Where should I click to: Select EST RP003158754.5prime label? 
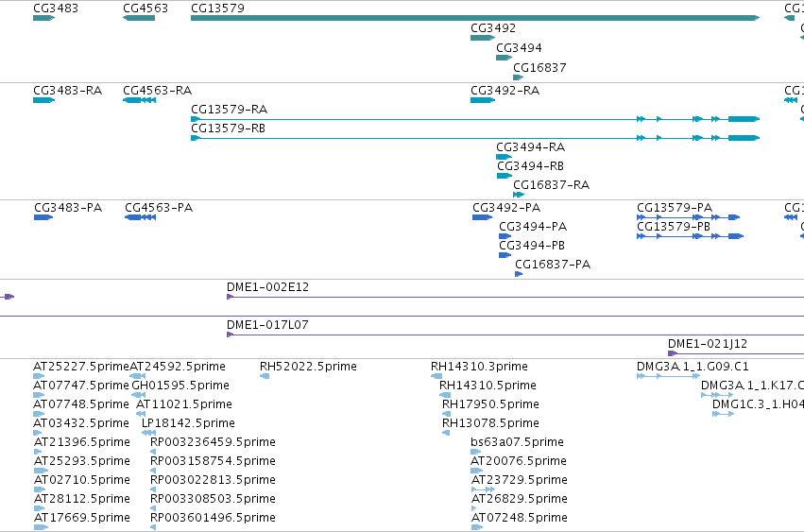(213, 462)
